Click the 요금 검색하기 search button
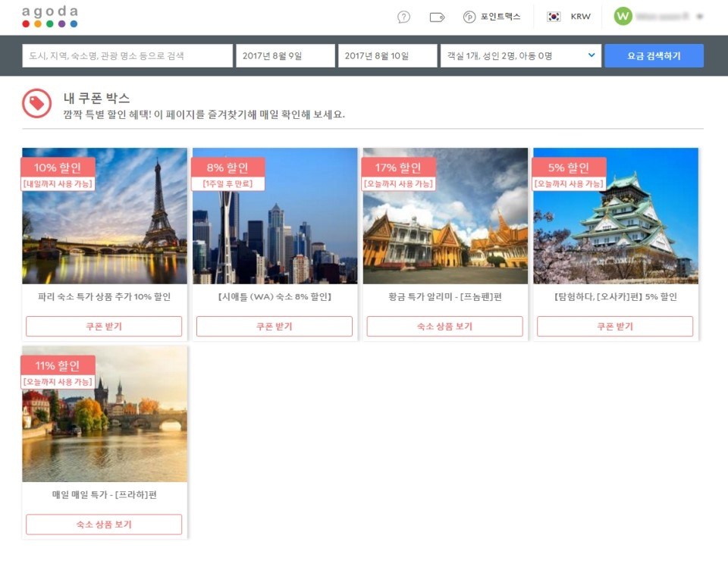 pos(654,55)
